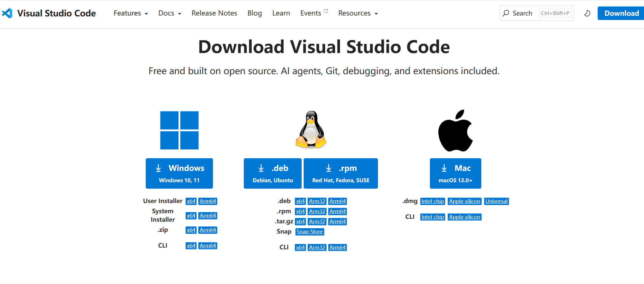This screenshot has width=644, height=284.
Task: Click the 'Snap' row label
Action: pos(284,232)
